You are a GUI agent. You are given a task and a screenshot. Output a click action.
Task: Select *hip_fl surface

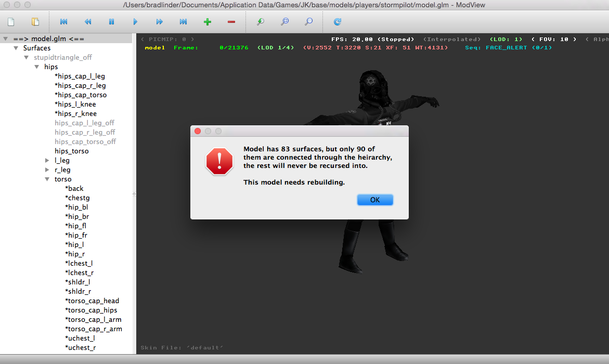[76, 226]
